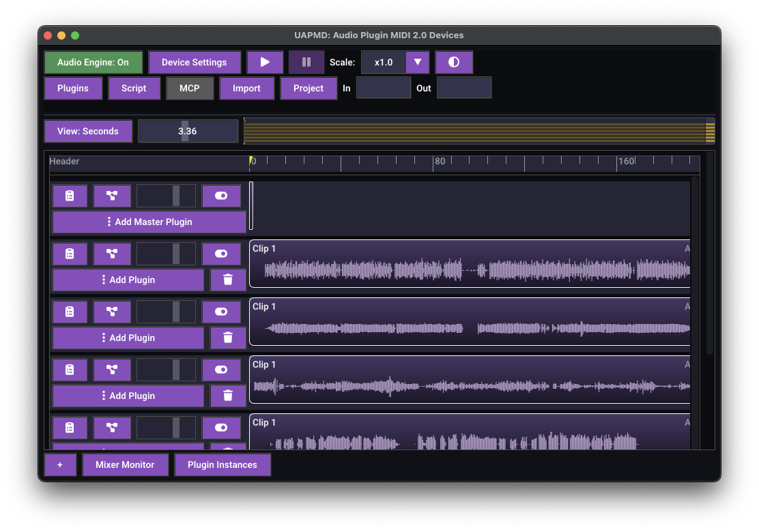759x532 pixels.
Task: Open the Import menu
Action: pos(247,88)
